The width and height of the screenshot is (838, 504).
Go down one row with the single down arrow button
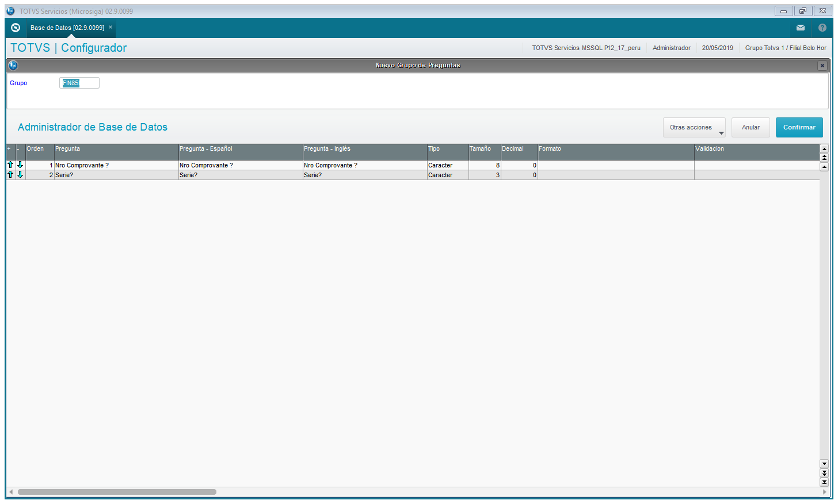(824, 463)
